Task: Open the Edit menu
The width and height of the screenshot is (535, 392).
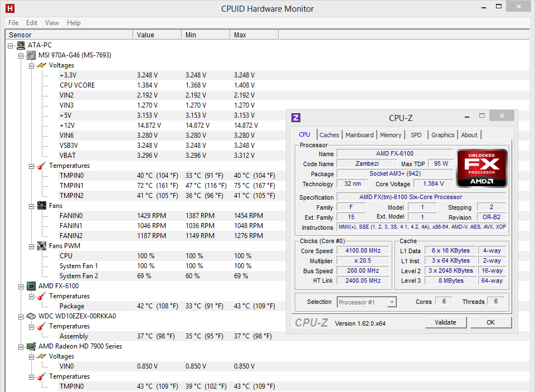Action: [32, 23]
